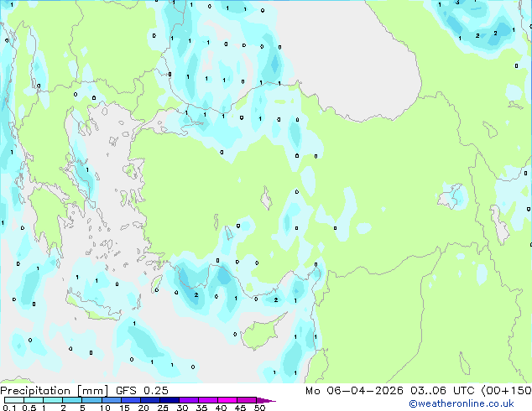Click Lake Van on the map
This screenshot has height=411, width=532.
(452, 196)
